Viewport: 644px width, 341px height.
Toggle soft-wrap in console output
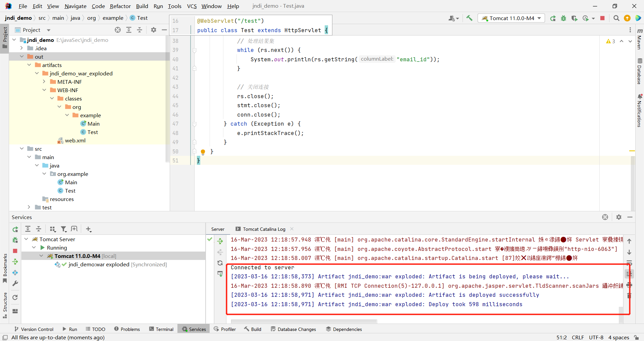(629, 263)
